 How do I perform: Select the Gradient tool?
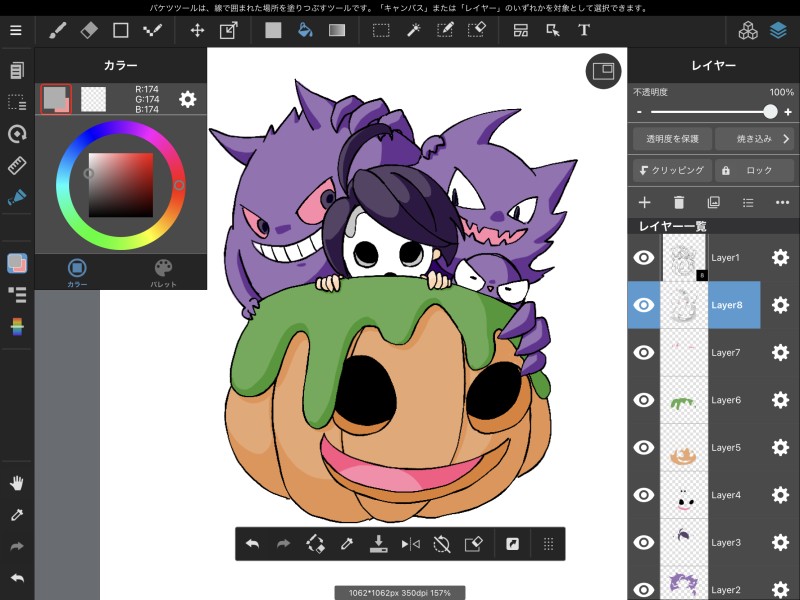coord(337,30)
